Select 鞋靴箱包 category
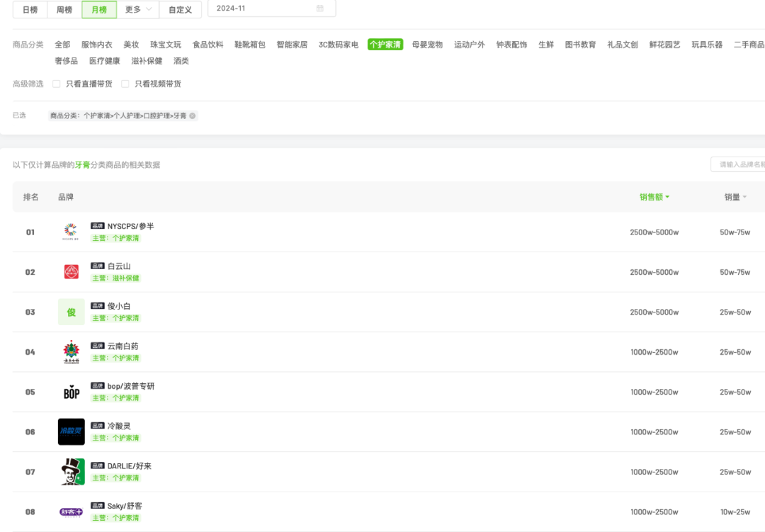Image resolution: width=765 pixels, height=532 pixels. 250,45
